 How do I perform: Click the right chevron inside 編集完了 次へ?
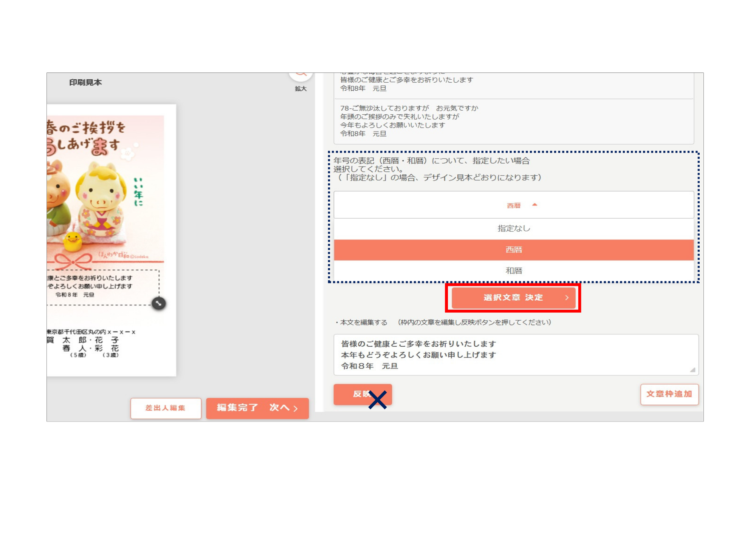click(x=296, y=408)
